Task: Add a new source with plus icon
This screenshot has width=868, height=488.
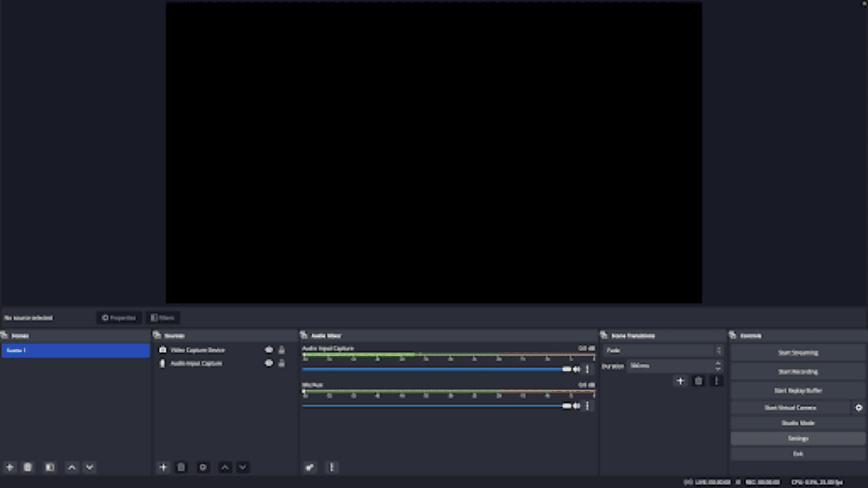Action: click(163, 467)
